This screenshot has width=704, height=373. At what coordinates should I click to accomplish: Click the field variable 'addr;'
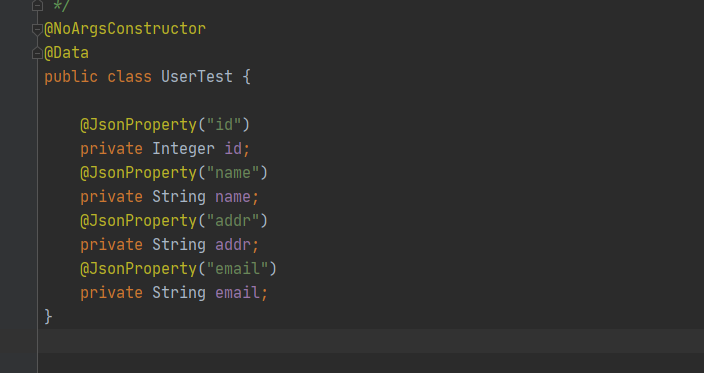pos(237,245)
